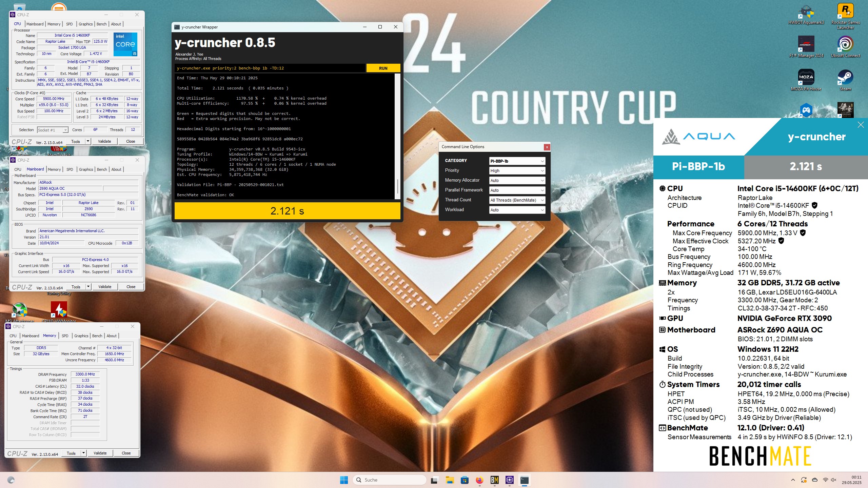Show hidden system tray icons

pyautogui.click(x=793, y=480)
